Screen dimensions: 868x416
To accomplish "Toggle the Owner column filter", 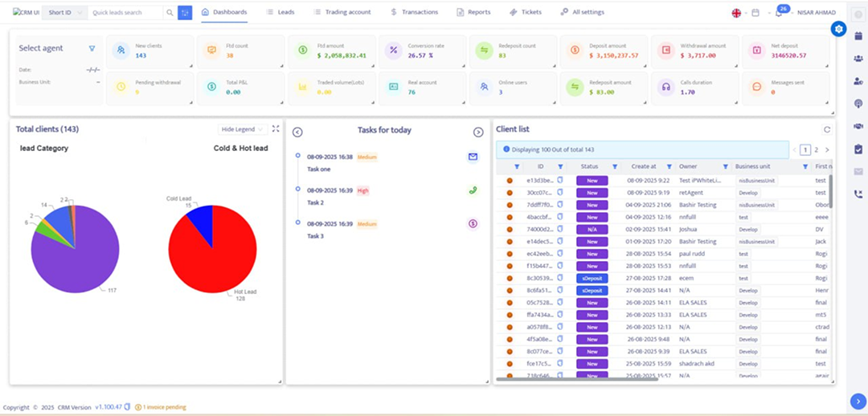I will click(x=725, y=166).
